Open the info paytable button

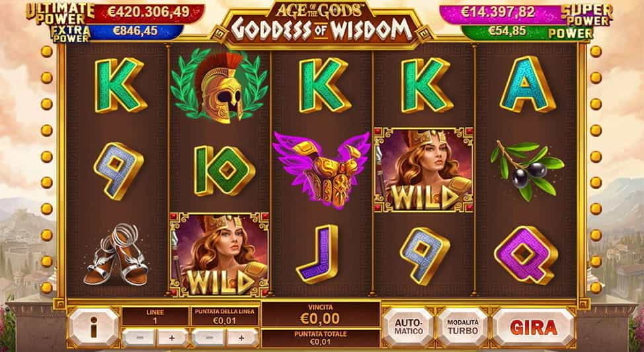click(94, 327)
